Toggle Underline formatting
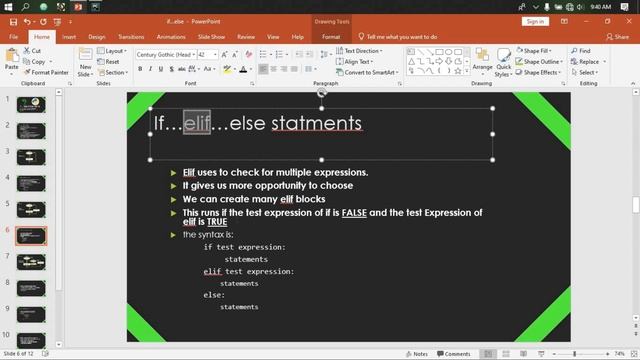This screenshot has height=360, width=640. pos(161,69)
